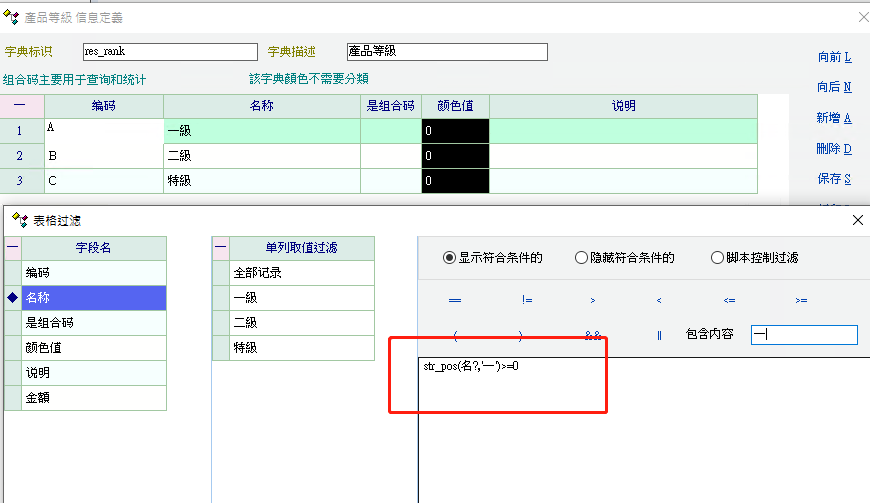Click 向前 L in the right menu
870x503 pixels.
coord(834,58)
